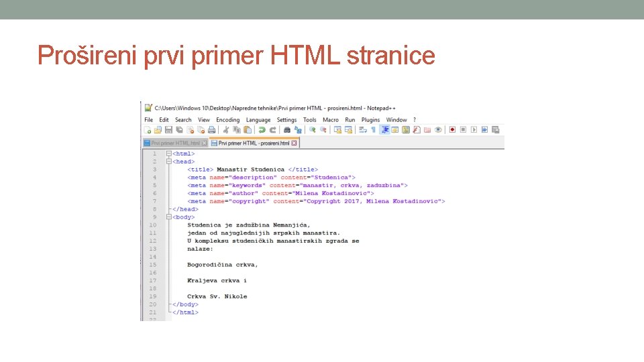Click the Print toolbar icon

(211, 129)
